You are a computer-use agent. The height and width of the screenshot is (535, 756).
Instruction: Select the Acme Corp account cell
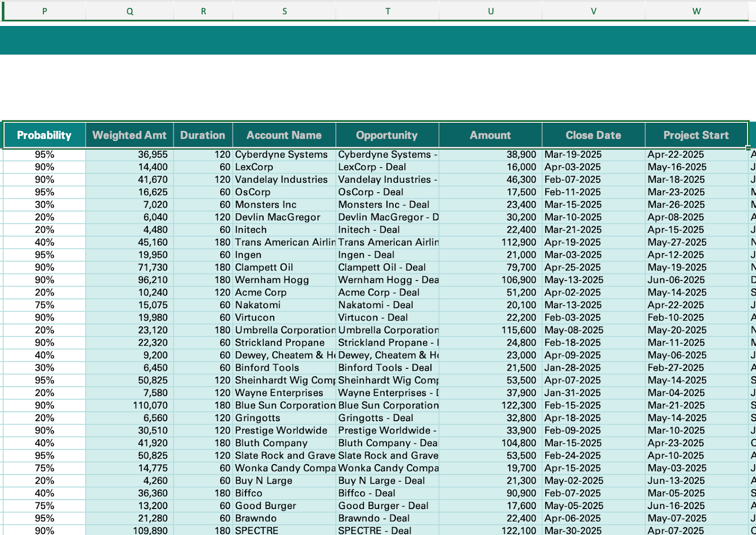[284, 292]
